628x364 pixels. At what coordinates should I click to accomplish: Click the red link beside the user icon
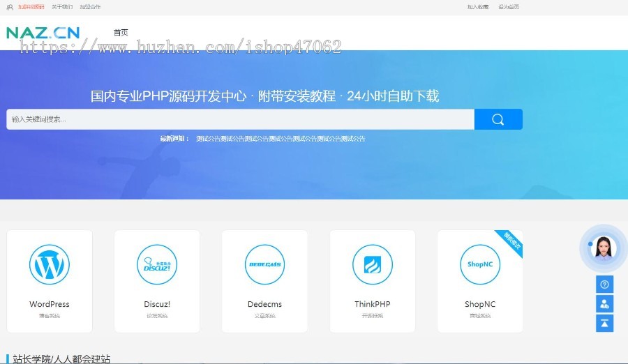(31, 7)
